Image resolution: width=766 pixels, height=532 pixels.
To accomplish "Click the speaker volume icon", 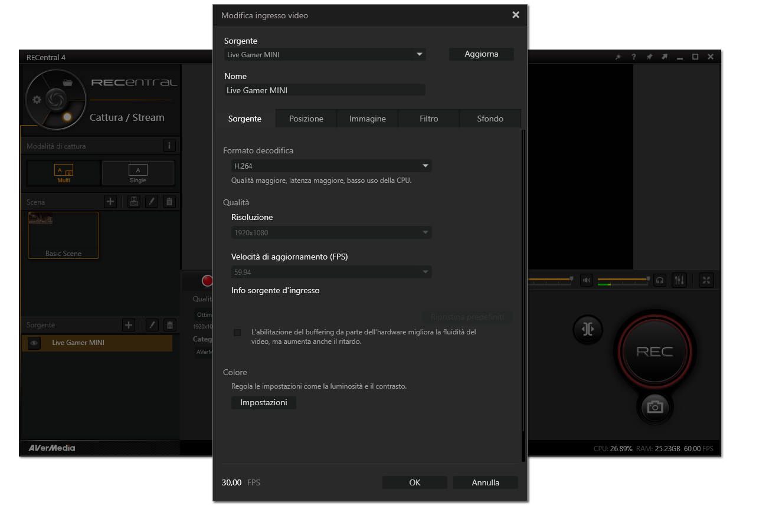I will pyautogui.click(x=586, y=280).
